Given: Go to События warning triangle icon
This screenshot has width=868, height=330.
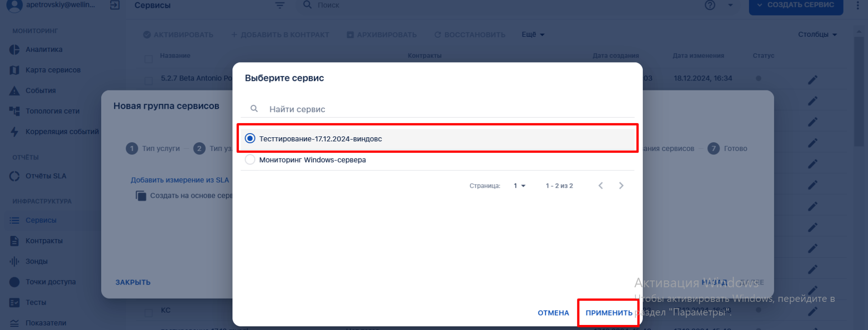Looking at the screenshot, I should coord(15,90).
